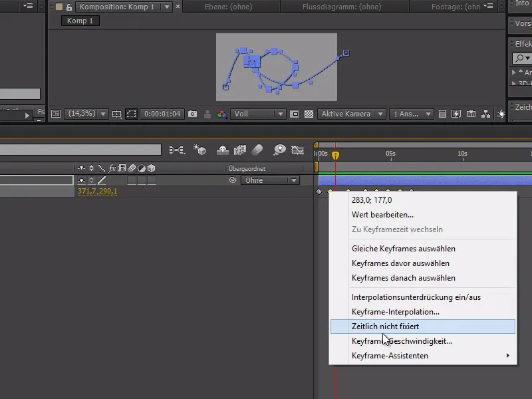532x399 pixels.
Task: Open the show channel RGB circles icon
Action: coord(222,114)
